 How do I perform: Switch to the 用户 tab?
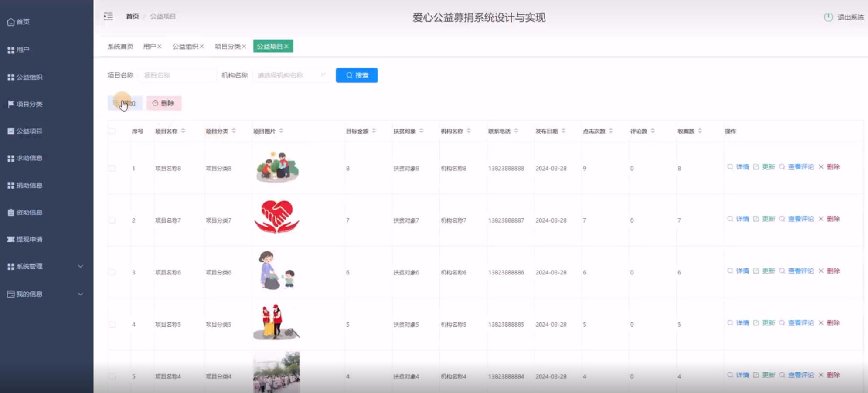[149, 46]
